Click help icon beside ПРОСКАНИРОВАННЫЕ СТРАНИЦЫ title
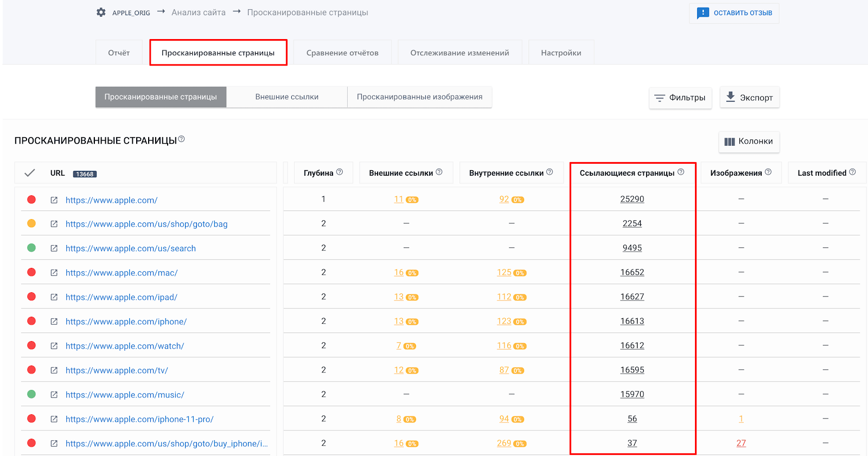868x456 pixels. point(182,139)
